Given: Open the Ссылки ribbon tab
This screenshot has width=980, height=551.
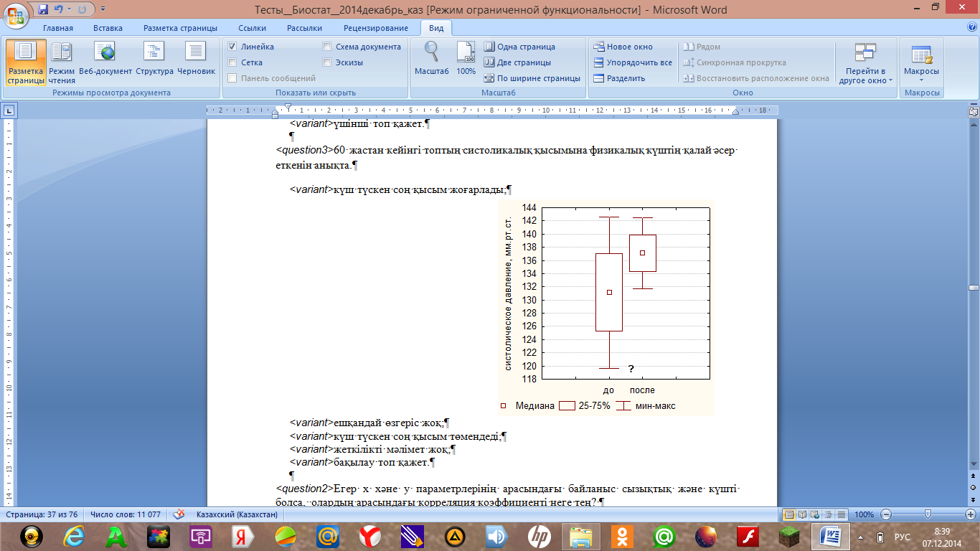Looking at the screenshot, I should point(253,28).
